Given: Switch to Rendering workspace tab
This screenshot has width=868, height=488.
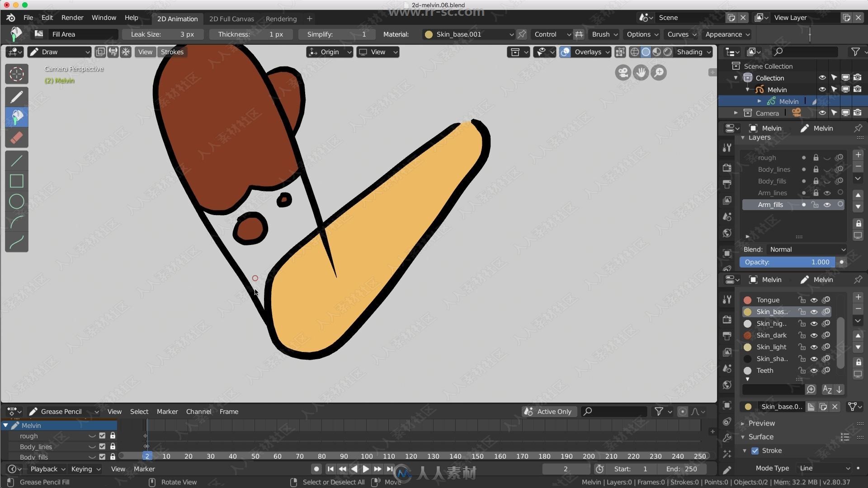Looking at the screenshot, I should pyautogui.click(x=281, y=19).
